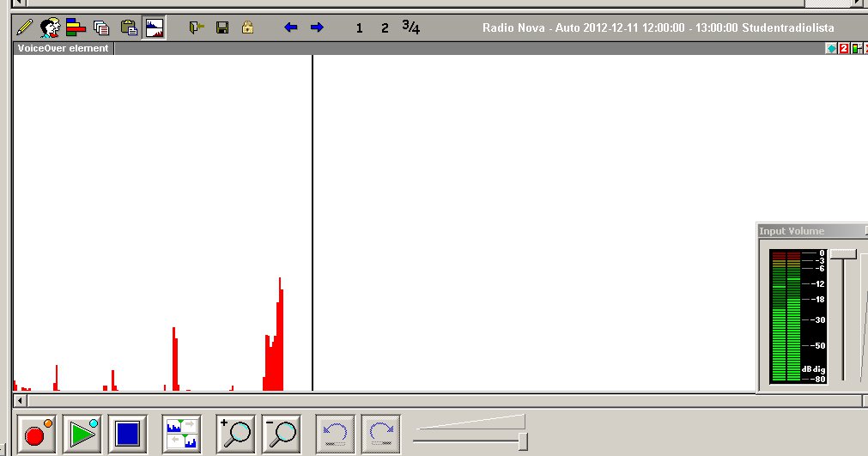Click the black playhead cursor line

[x=313, y=223]
